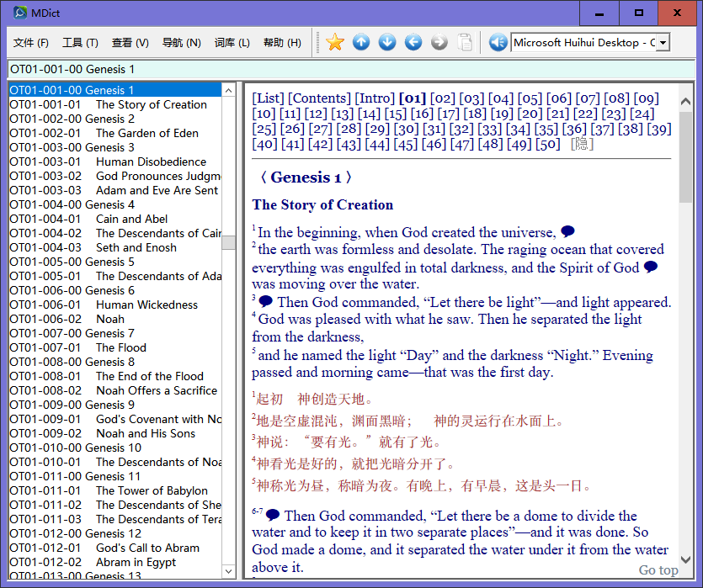Open footnote bubble at verse 6-7
Viewport: 703px width, 588px height.
tap(273, 515)
